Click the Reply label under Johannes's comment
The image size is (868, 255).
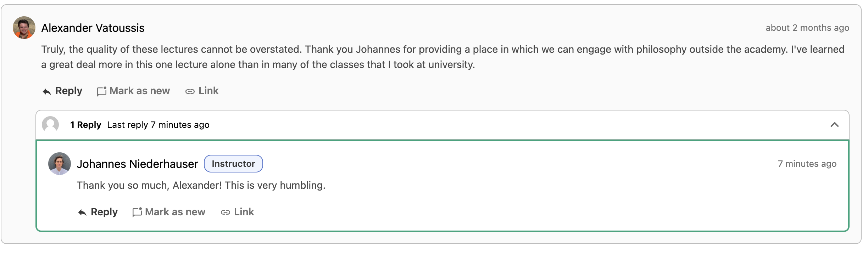click(x=104, y=212)
